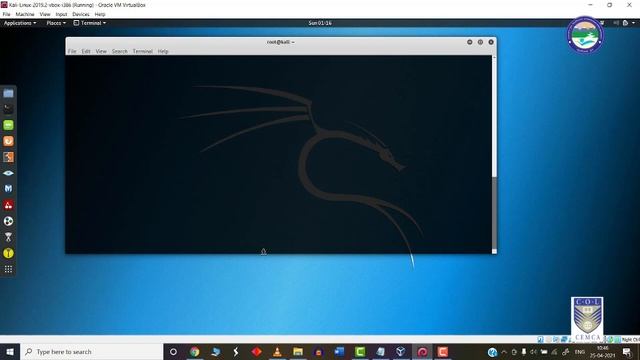Open VirtualBox View menu

[x=45, y=14]
